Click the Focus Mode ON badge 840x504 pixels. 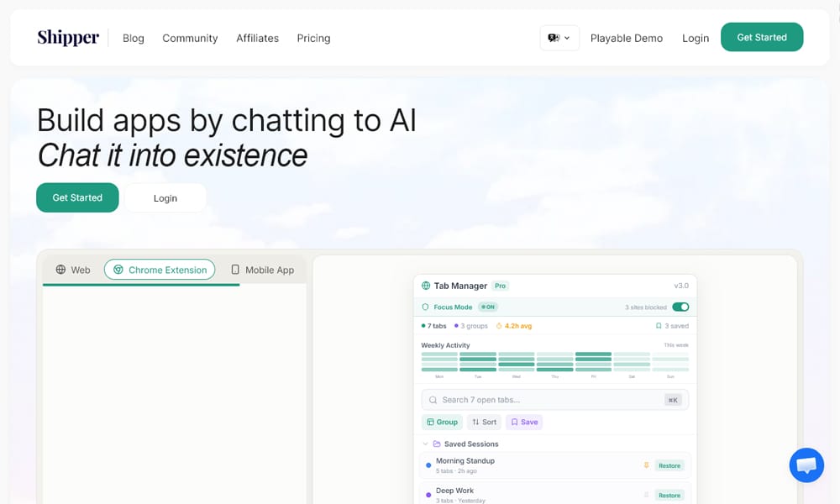(488, 307)
